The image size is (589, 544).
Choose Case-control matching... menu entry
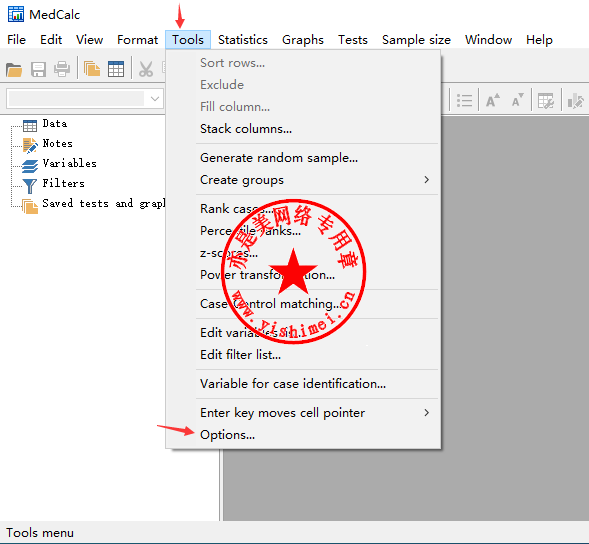click(x=303, y=304)
